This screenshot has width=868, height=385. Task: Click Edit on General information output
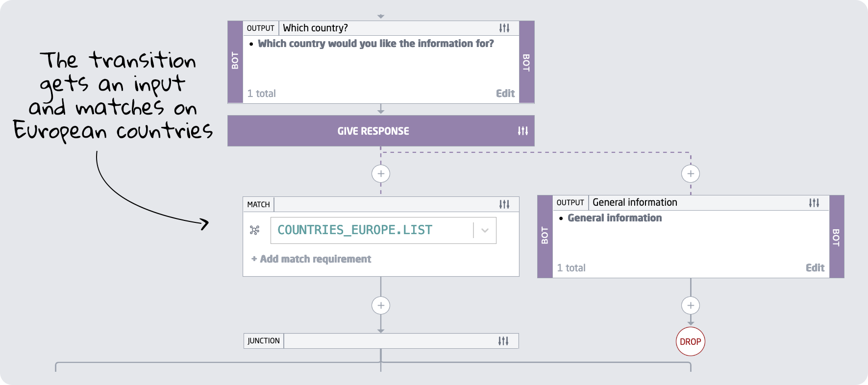(815, 268)
